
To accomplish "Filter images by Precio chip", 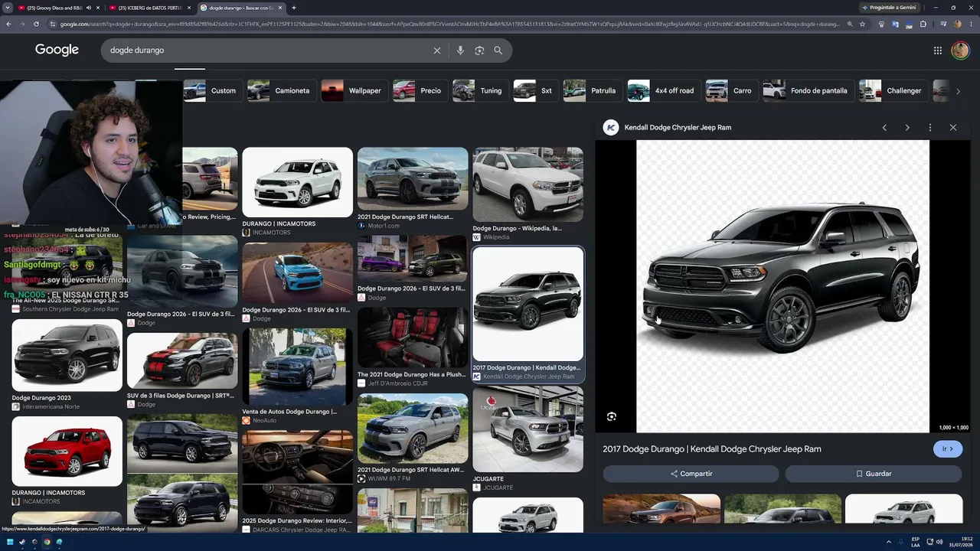I will pyautogui.click(x=419, y=90).
